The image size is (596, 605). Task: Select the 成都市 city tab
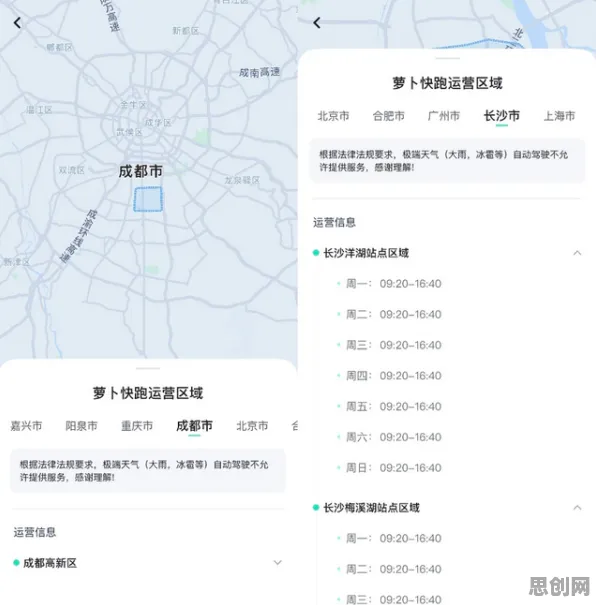194,426
